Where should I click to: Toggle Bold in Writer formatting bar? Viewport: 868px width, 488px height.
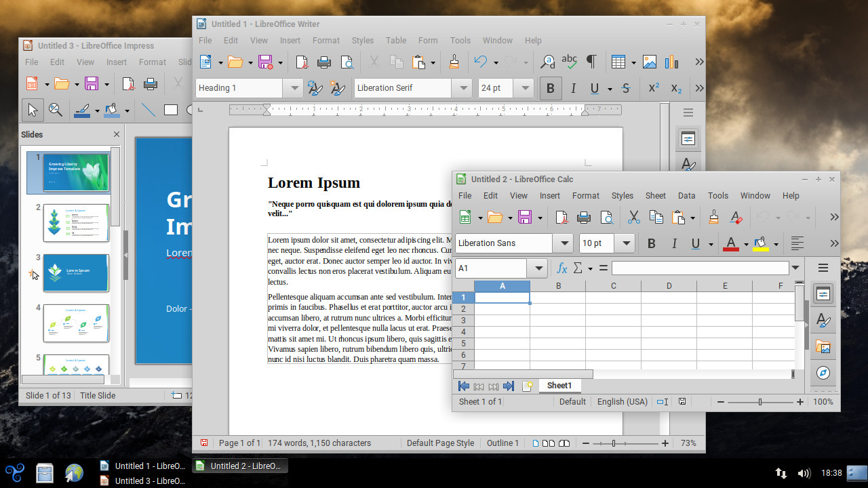(x=551, y=88)
